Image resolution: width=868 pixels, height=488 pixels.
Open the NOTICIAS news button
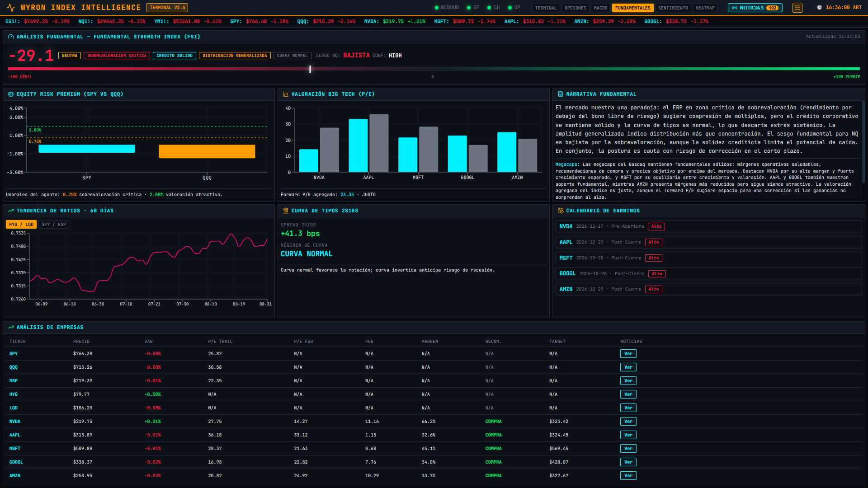755,8
